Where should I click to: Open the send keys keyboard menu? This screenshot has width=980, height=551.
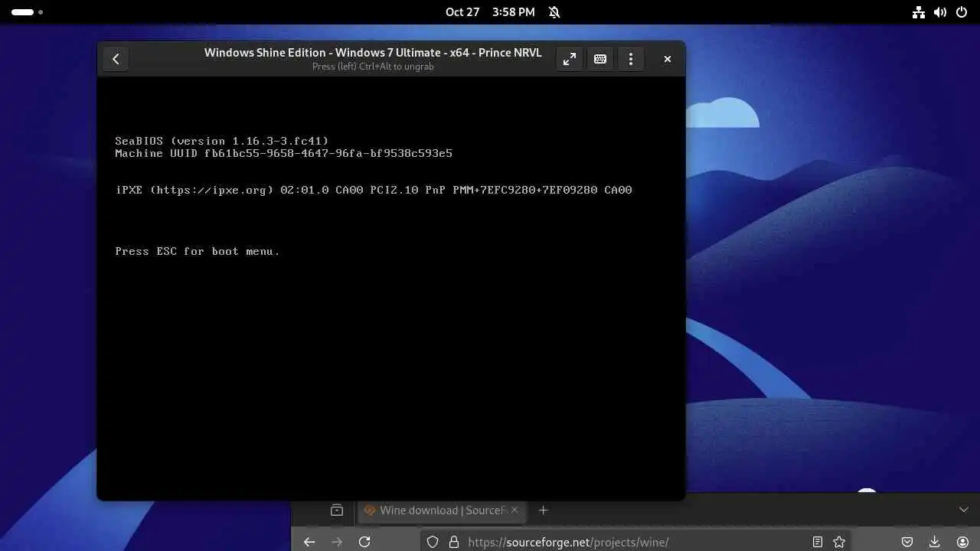[600, 59]
